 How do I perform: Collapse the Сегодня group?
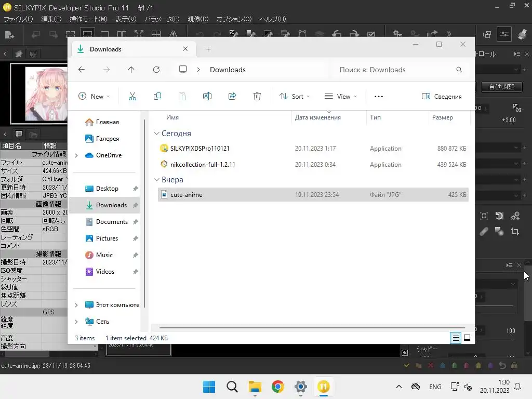tap(156, 134)
